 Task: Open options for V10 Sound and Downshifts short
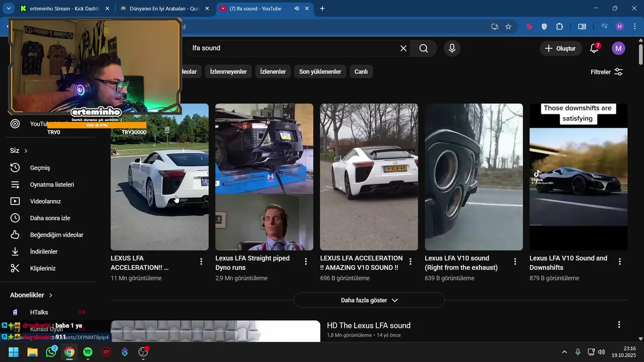point(620,261)
